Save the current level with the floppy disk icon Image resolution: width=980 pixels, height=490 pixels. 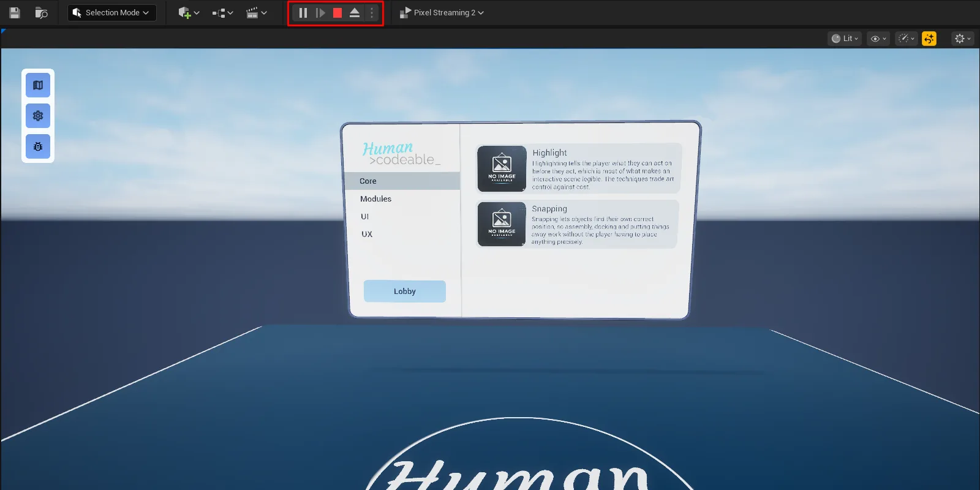point(15,13)
